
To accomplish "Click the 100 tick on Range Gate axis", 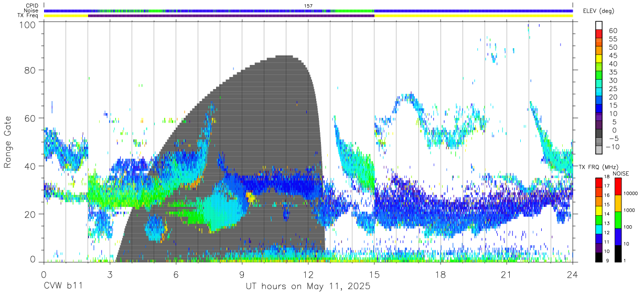I will pyautogui.click(x=27, y=24).
